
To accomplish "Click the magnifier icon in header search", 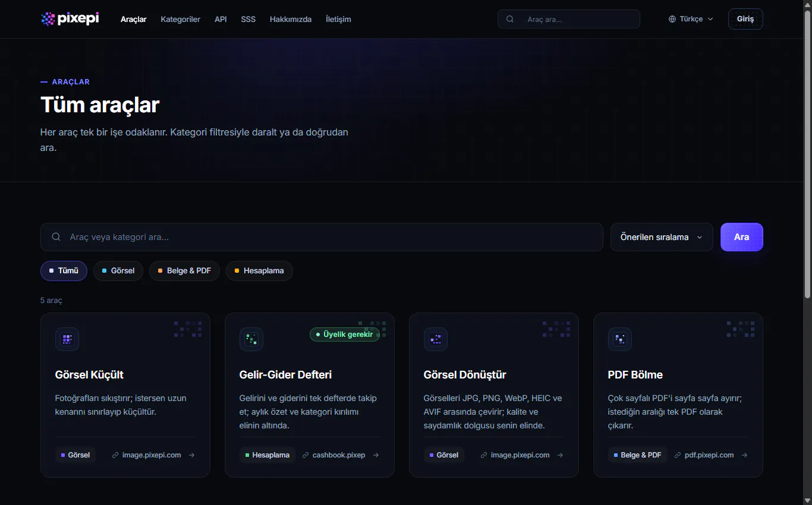I will point(510,19).
